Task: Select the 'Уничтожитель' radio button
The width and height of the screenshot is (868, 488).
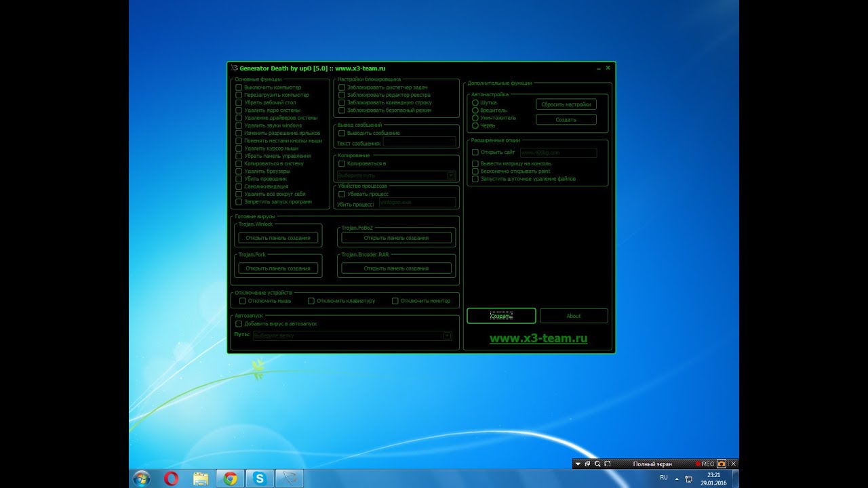Action: pyautogui.click(x=475, y=118)
